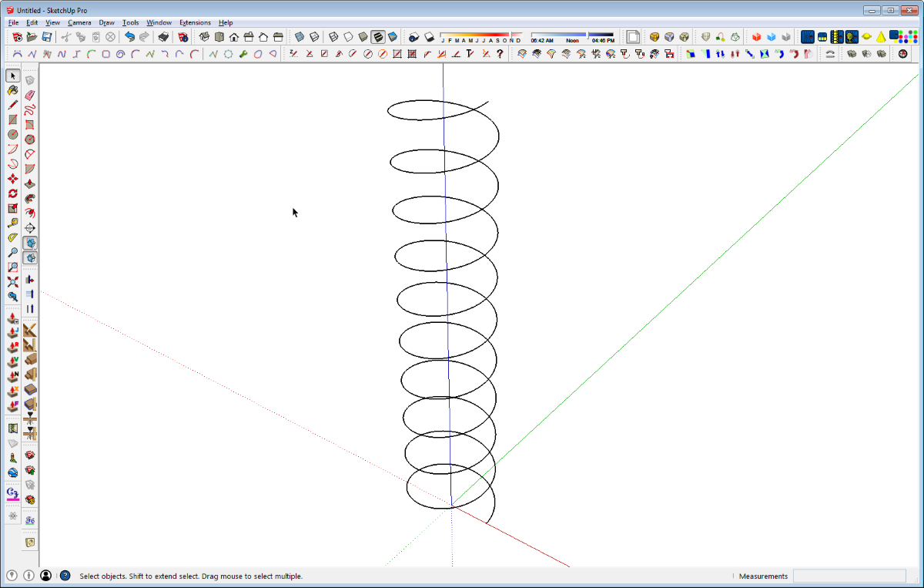This screenshot has width=924, height=588.
Task: Pick the Move tool with red arrows
Action: click(13, 179)
